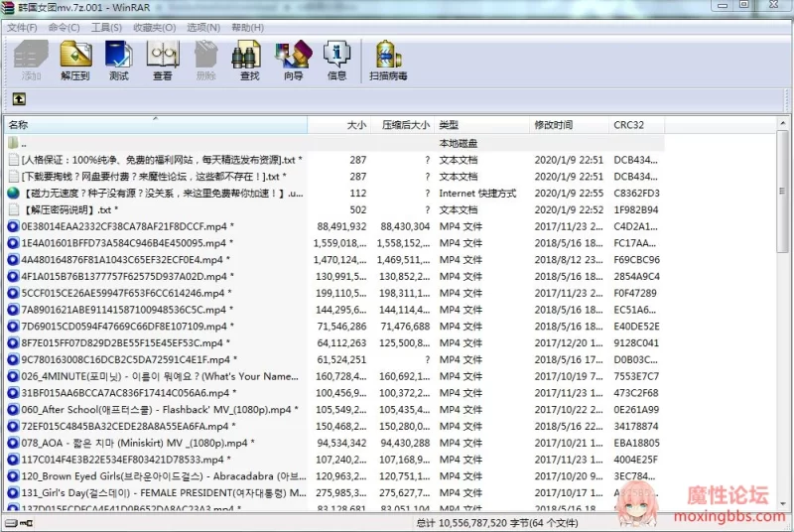Open the Favorites (收藏夹) menu

point(155,28)
